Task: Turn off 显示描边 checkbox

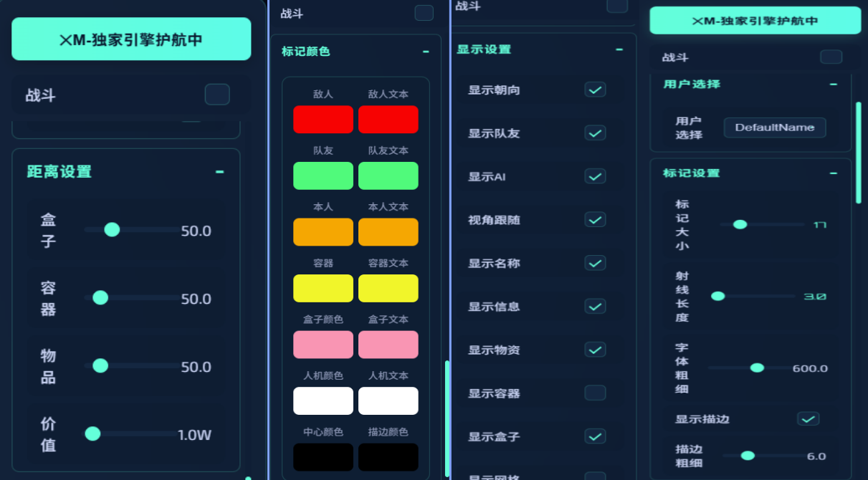Action: 808,418
